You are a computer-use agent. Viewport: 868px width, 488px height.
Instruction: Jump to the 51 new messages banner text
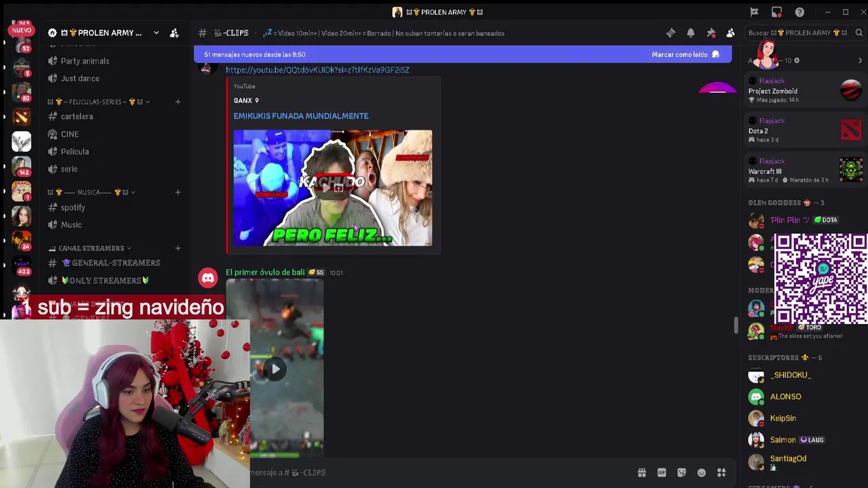tap(254, 54)
